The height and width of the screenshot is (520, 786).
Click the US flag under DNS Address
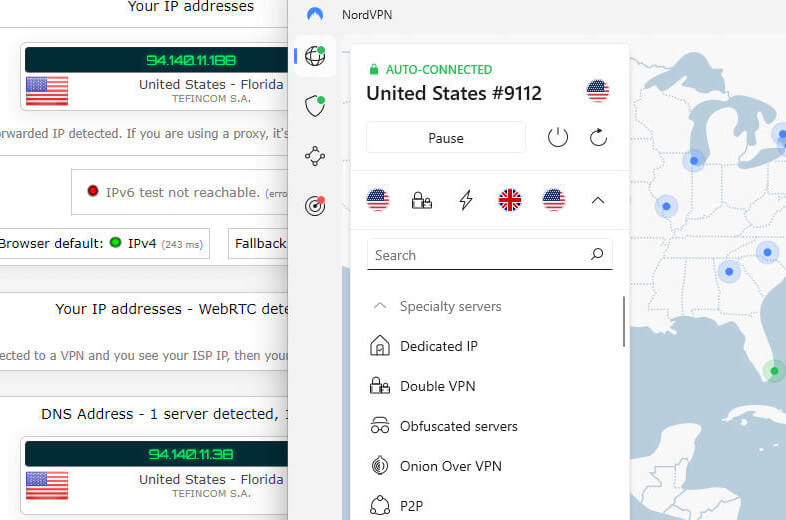tap(47, 485)
